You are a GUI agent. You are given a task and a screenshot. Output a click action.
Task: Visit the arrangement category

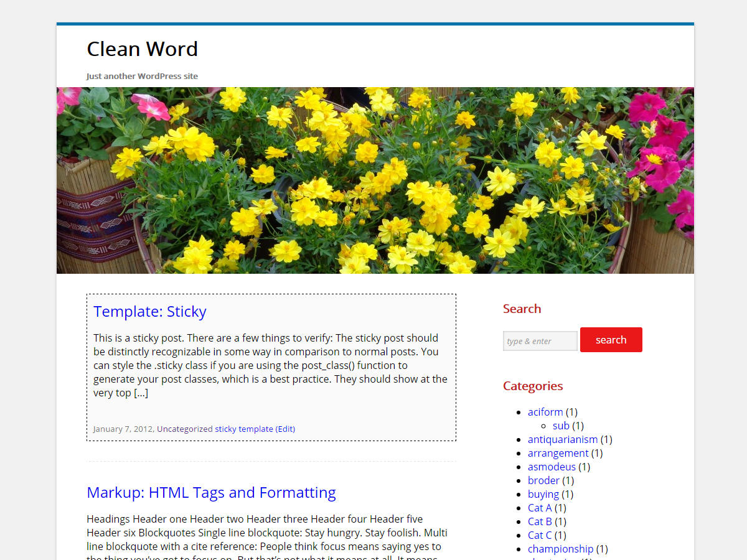558,453
